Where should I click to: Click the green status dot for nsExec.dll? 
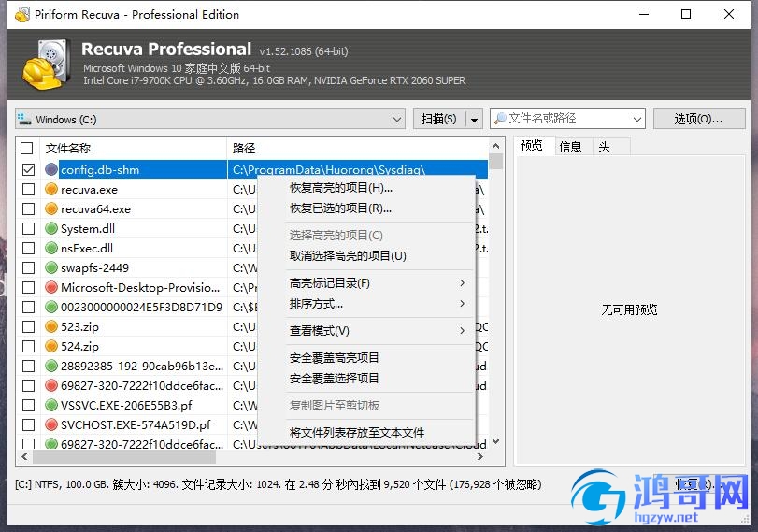(51, 248)
